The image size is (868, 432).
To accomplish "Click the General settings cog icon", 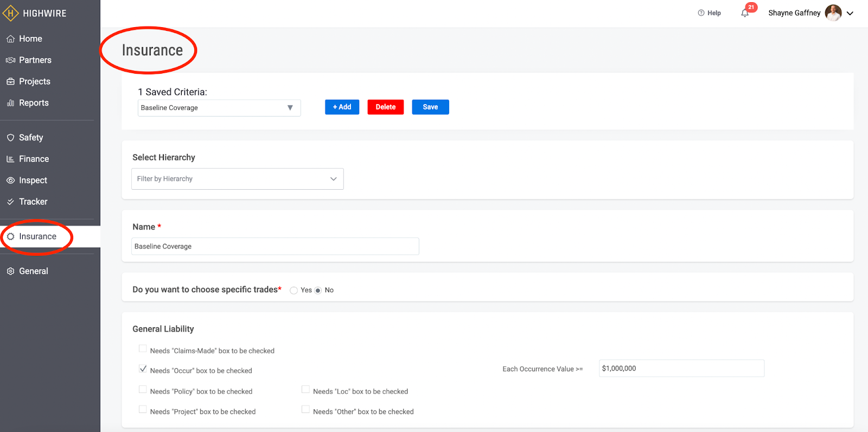I will (10, 271).
